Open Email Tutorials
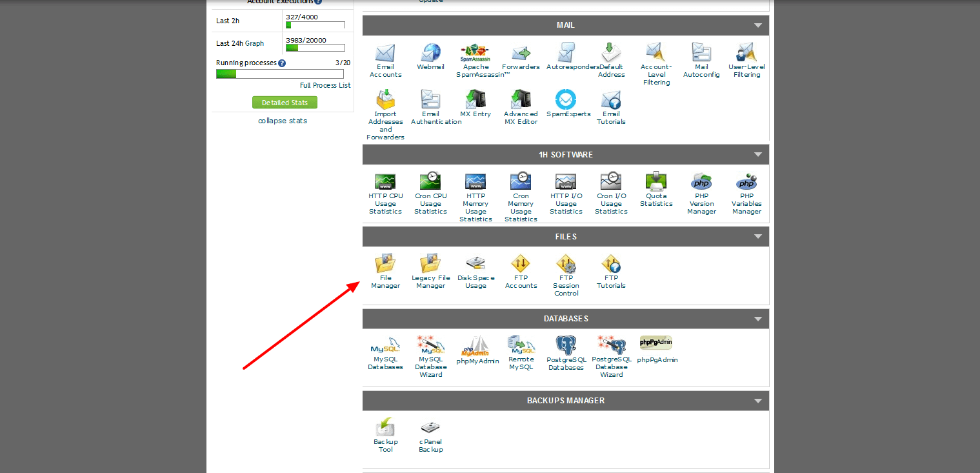Viewport: 980px width, 473px height. coord(611,108)
